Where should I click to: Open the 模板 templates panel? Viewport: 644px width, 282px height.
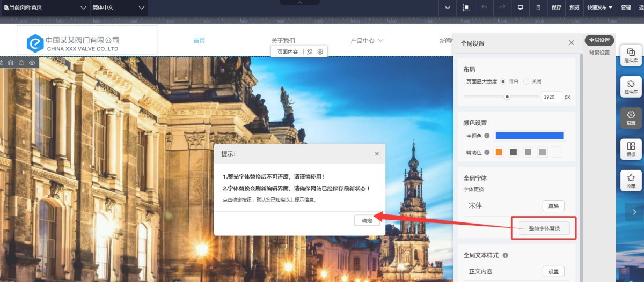point(631,149)
